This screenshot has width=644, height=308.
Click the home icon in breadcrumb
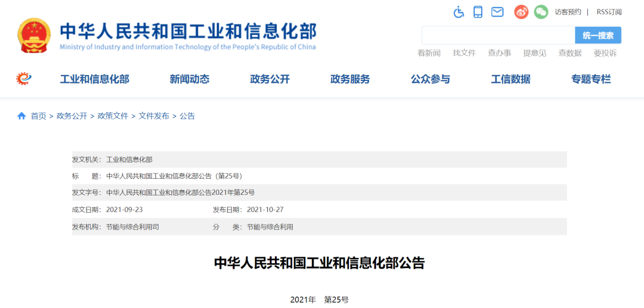(21, 116)
